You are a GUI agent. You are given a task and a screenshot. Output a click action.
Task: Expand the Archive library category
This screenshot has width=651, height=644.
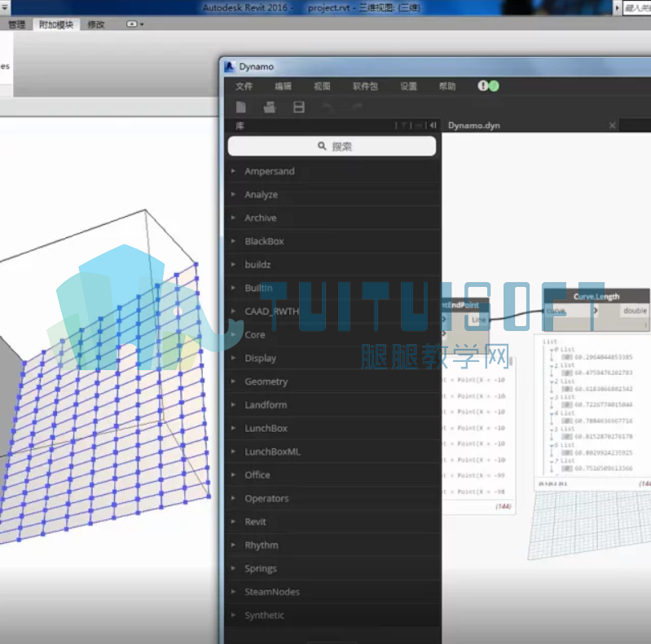point(333,218)
